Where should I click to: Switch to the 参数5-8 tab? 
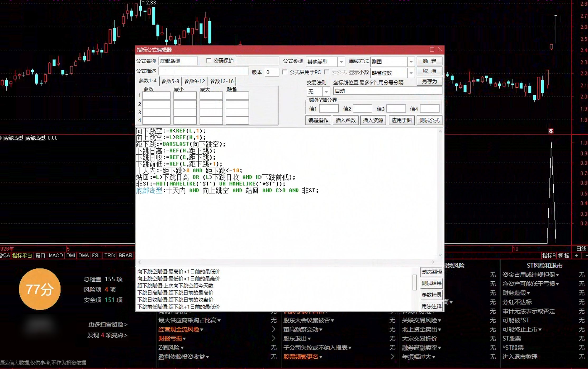[170, 81]
